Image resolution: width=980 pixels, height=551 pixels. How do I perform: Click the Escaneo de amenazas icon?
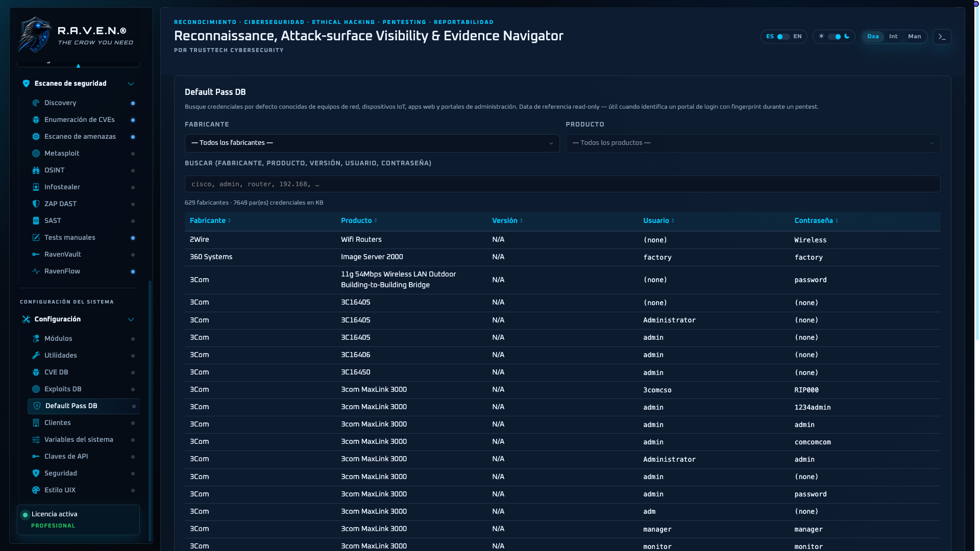point(36,137)
